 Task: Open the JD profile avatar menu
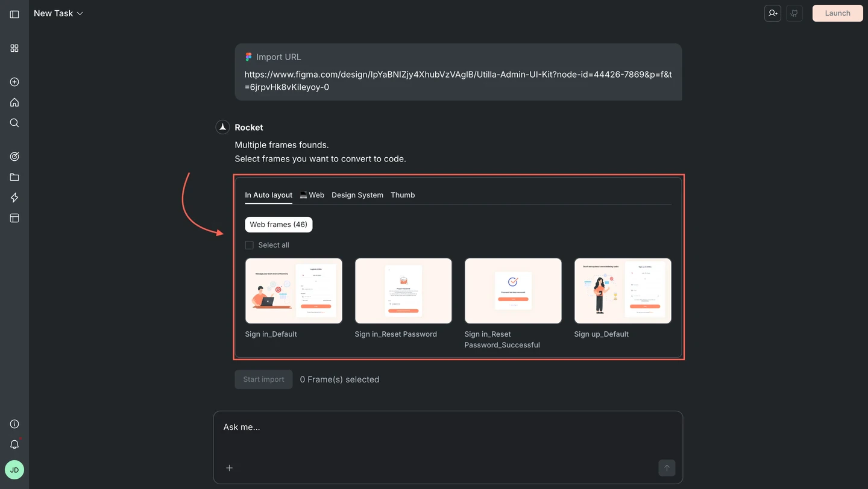point(14,470)
